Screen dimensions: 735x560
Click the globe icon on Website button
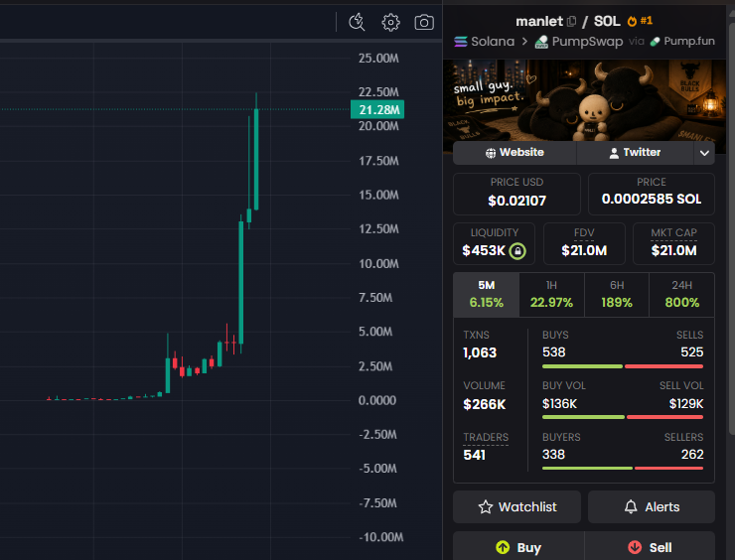[x=491, y=153]
